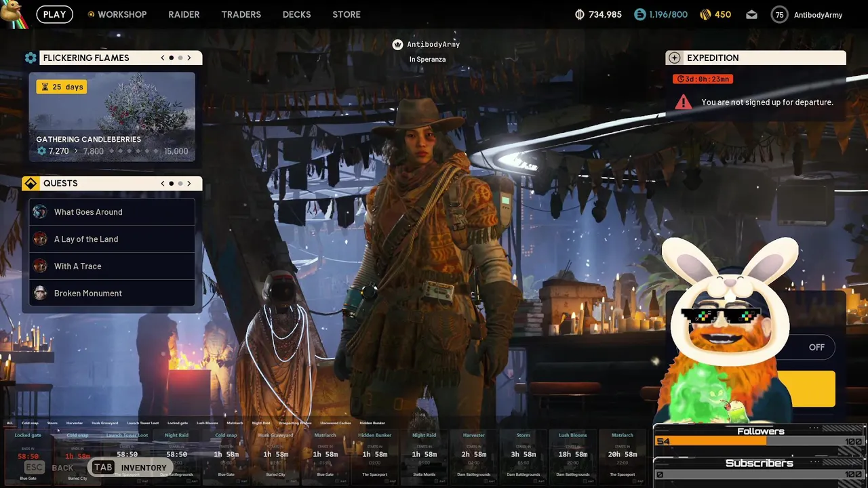Image resolution: width=868 pixels, height=488 pixels.
Task: Filter events by Husk Graveyard tab
Action: pyautogui.click(x=105, y=423)
